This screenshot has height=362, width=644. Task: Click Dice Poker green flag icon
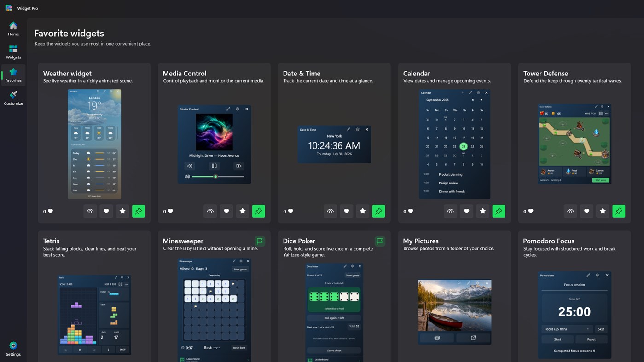[x=380, y=241]
